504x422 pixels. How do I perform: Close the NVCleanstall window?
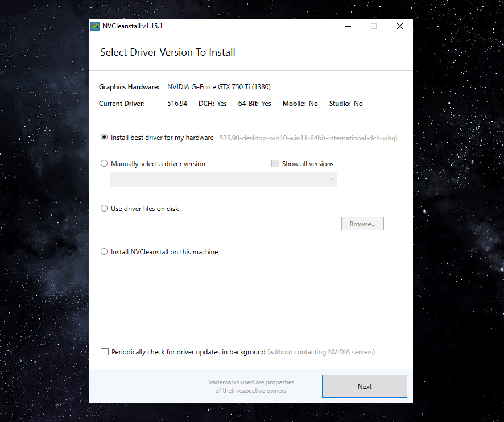coord(400,26)
